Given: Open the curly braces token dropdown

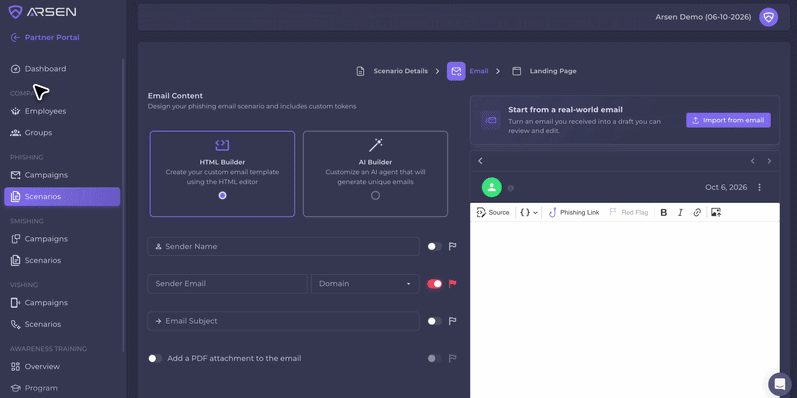Looking at the screenshot, I should (x=529, y=212).
